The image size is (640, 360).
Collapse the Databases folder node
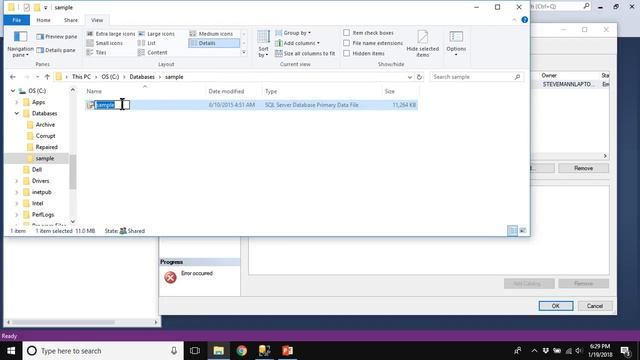(x=17, y=113)
